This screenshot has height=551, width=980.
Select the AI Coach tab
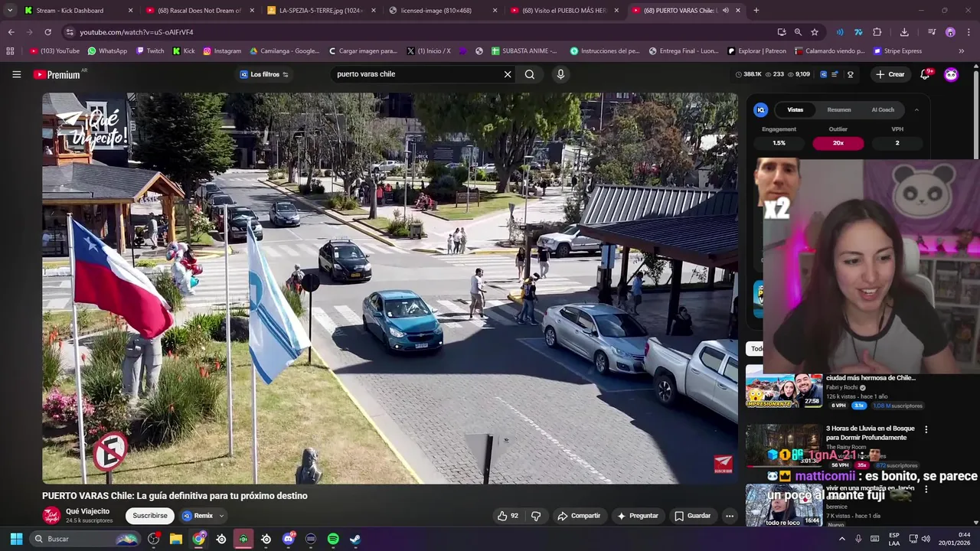[883, 110]
